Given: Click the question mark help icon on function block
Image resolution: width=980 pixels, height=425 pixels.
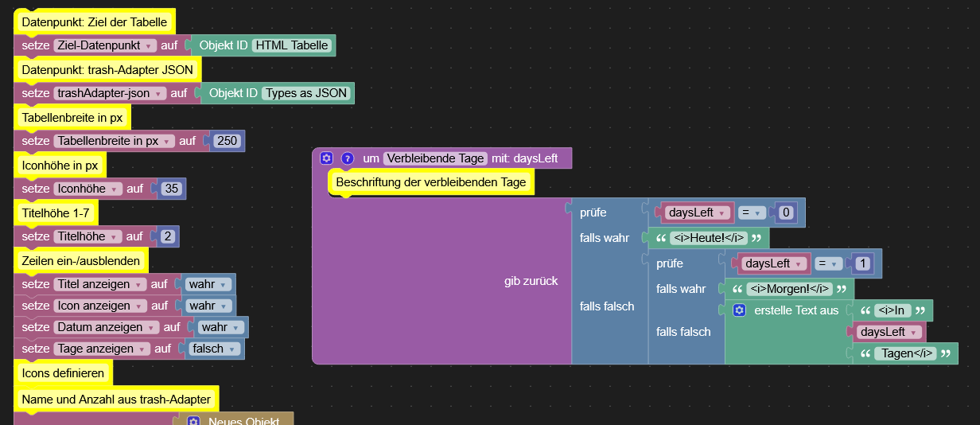Looking at the screenshot, I should [x=347, y=158].
